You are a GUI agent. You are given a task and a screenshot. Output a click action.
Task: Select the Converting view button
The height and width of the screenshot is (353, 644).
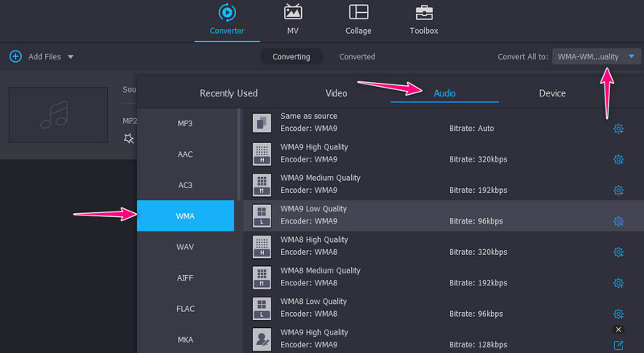291,57
